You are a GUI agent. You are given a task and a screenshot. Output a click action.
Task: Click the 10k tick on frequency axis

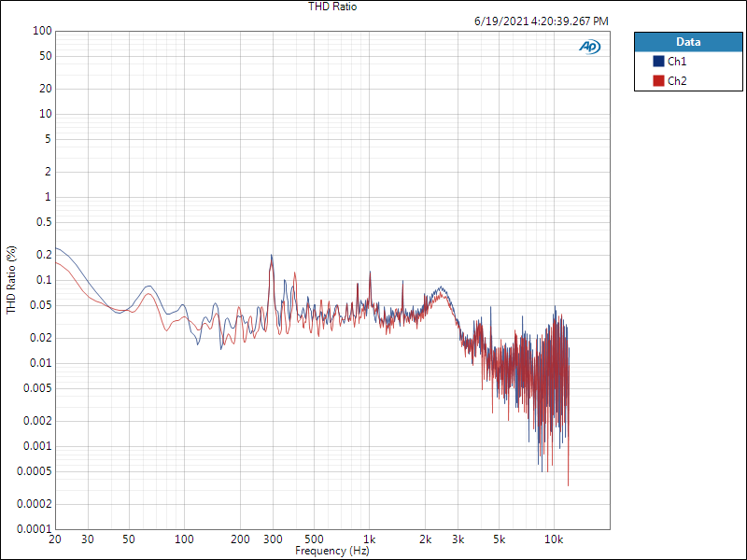pos(555,540)
